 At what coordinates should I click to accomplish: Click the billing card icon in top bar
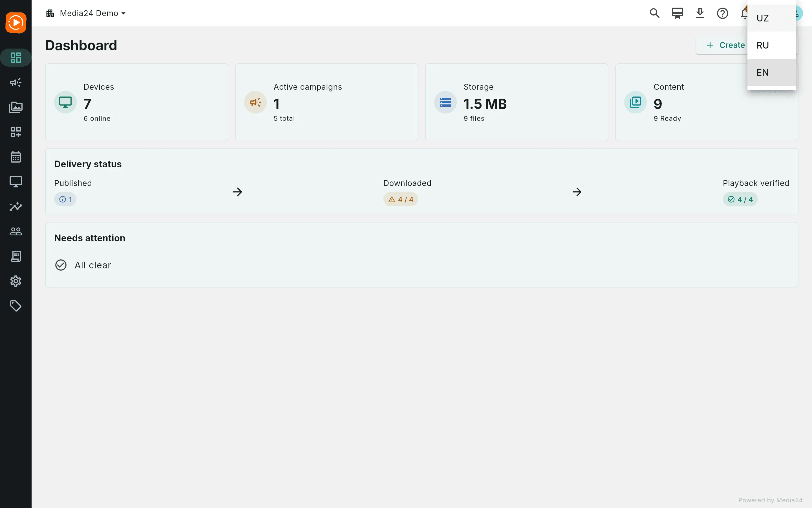point(678,13)
